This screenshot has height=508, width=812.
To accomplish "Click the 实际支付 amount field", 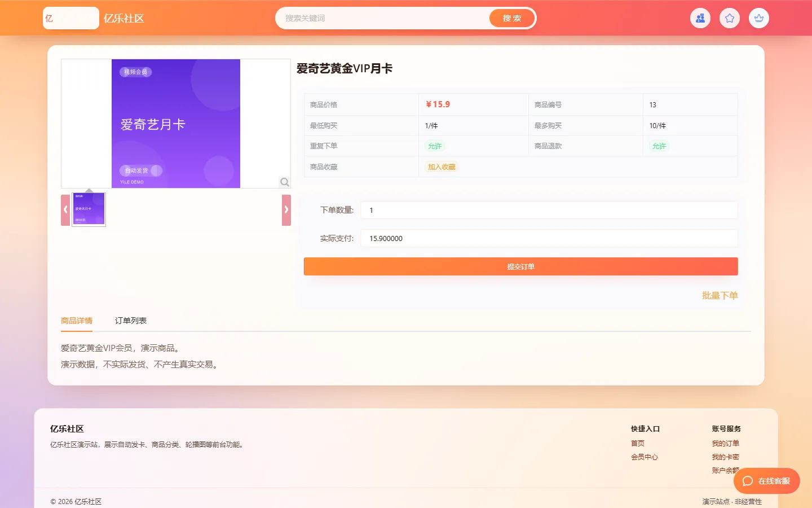I will 549,238.
